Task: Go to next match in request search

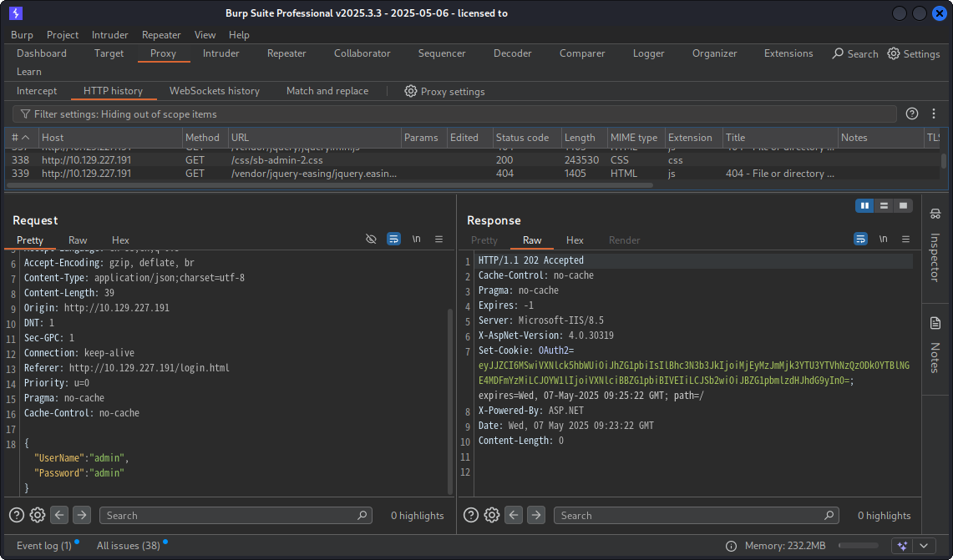Action: 81,515
